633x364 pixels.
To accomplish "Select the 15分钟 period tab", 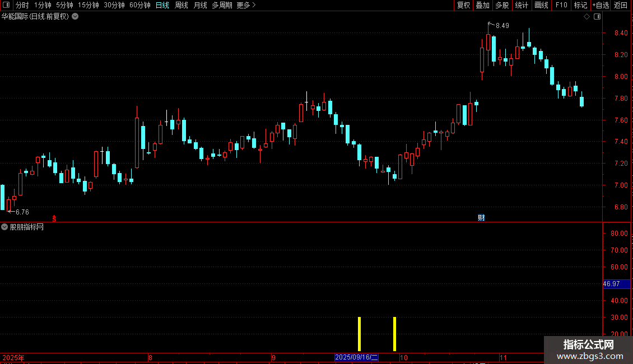I will pos(89,5).
